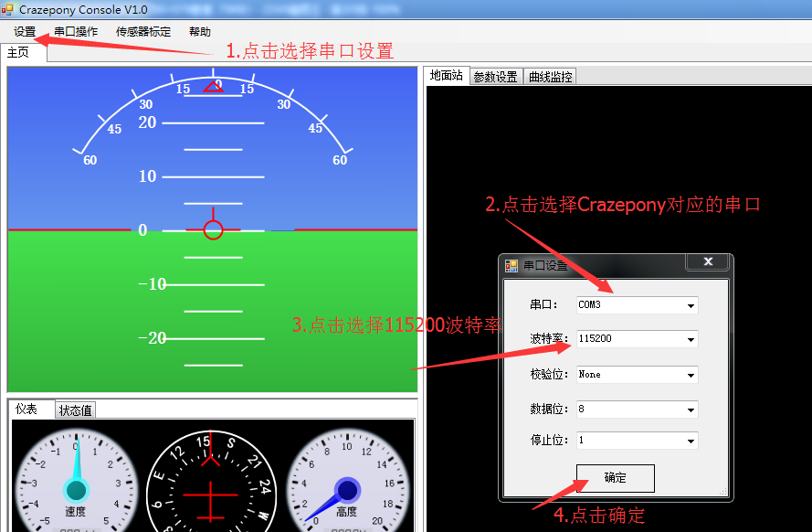The width and height of the screenshot is (812, 532).
Task: Select the 仪表 tab
Action: (x=27, y=409)
